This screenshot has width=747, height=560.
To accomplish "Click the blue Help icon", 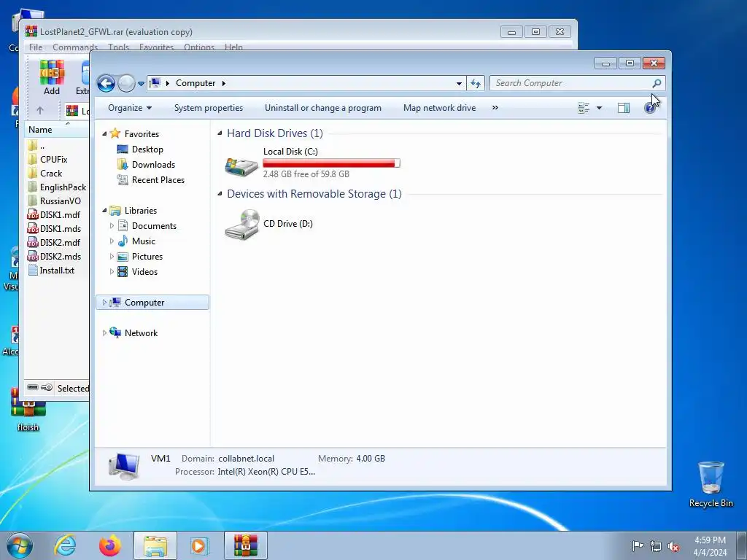I will tap(649, 108).
